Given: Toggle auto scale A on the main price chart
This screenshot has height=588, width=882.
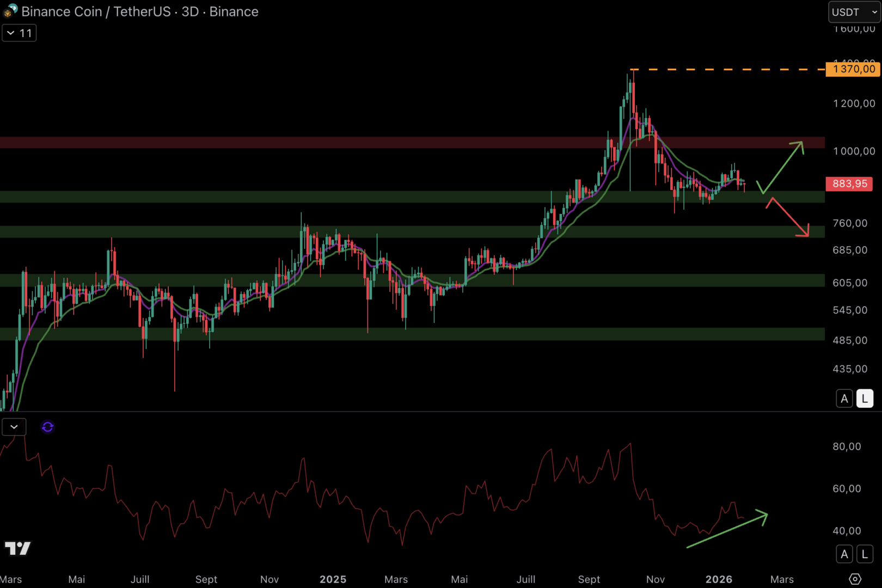Looking at the screenshot, I should point(844,399).
